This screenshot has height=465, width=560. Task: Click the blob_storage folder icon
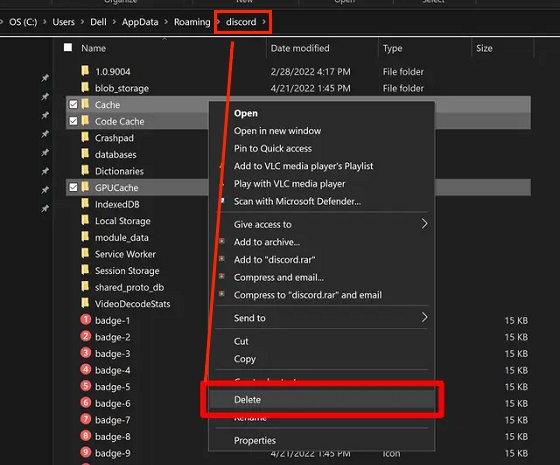85,87
